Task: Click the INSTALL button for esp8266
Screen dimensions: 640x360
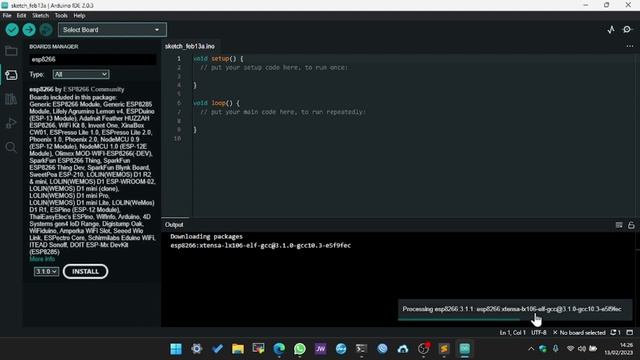Action: point(85,271)
